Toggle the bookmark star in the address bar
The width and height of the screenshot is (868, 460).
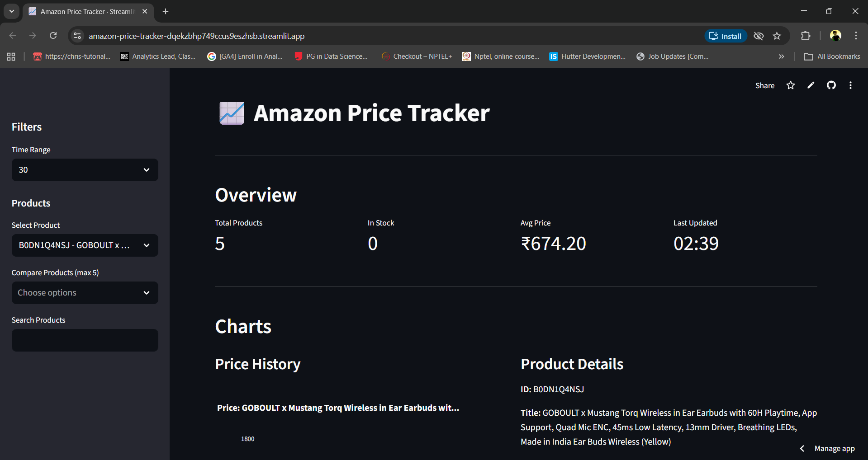point(778,36)
